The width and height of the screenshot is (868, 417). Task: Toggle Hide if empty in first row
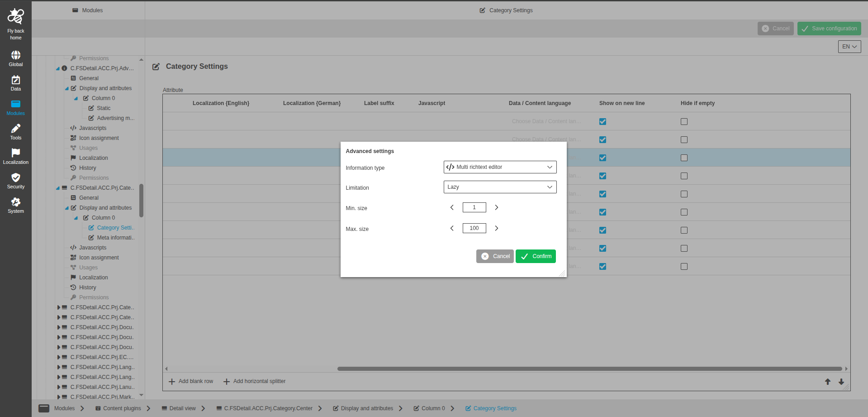[x=684, y=121]
